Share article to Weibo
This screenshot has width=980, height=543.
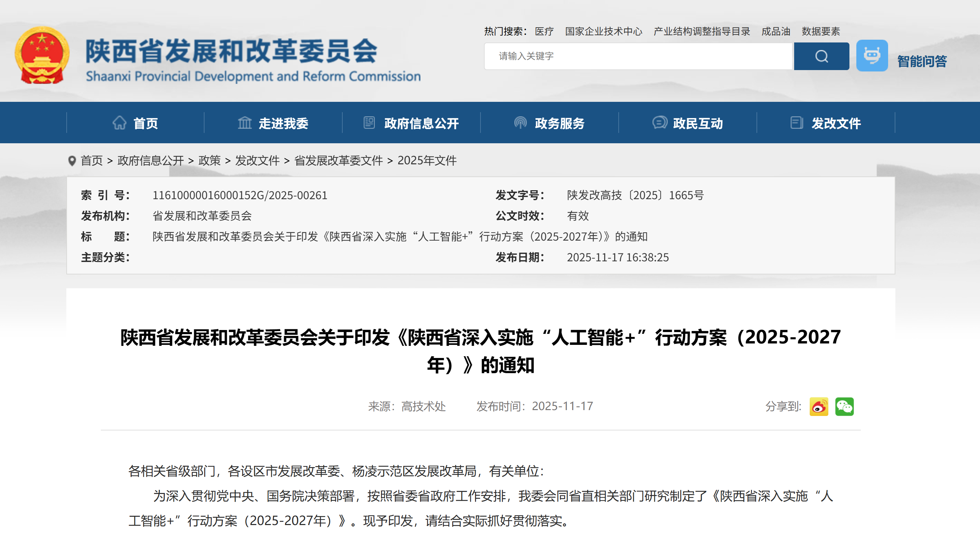818,407
